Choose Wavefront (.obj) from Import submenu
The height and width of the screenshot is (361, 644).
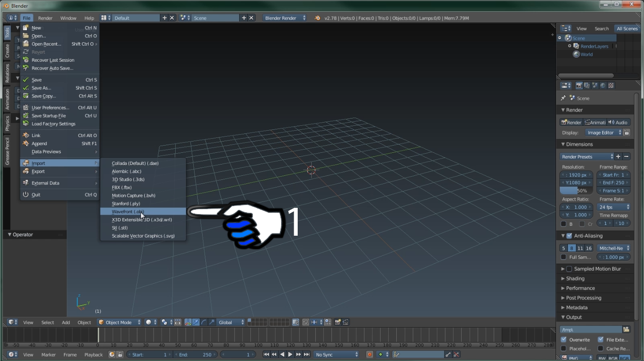pos(128,212)
